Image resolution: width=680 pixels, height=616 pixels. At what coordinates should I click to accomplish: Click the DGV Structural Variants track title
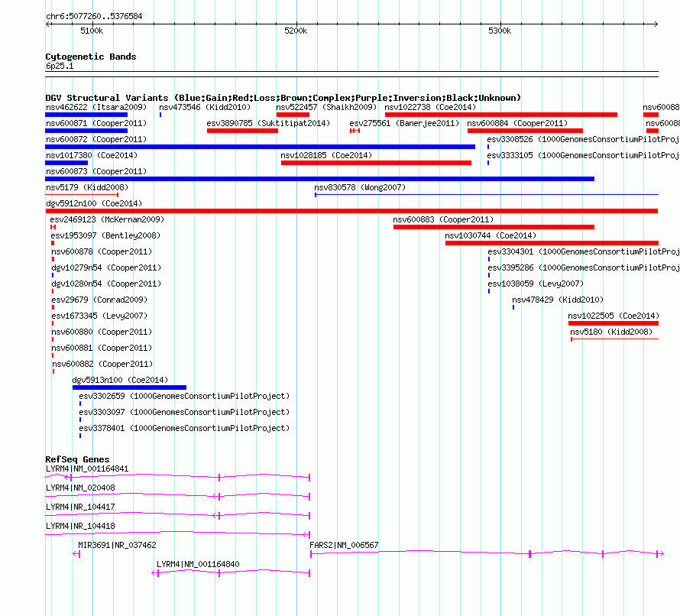[283, 98]
